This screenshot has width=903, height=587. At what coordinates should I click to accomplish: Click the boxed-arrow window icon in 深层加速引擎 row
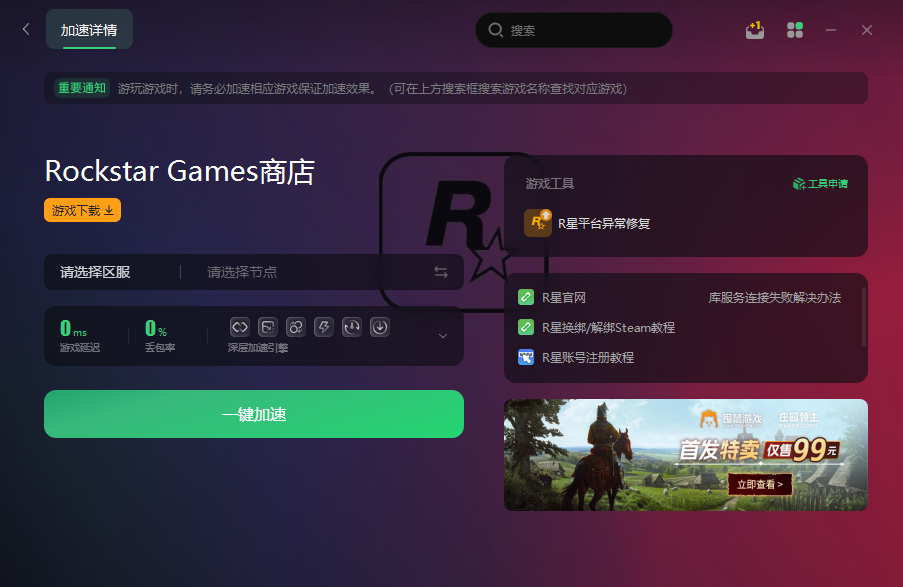pyautogui.click(x=268, y=327)
